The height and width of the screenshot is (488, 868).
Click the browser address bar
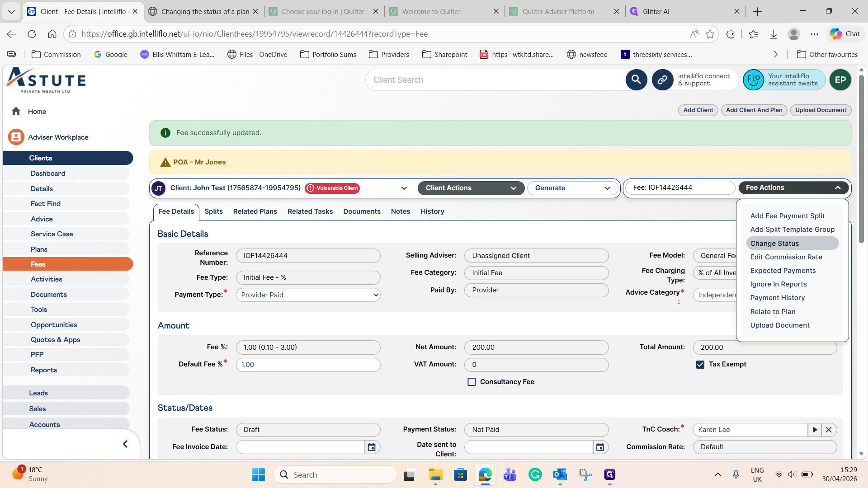click(x=380, y=34)
